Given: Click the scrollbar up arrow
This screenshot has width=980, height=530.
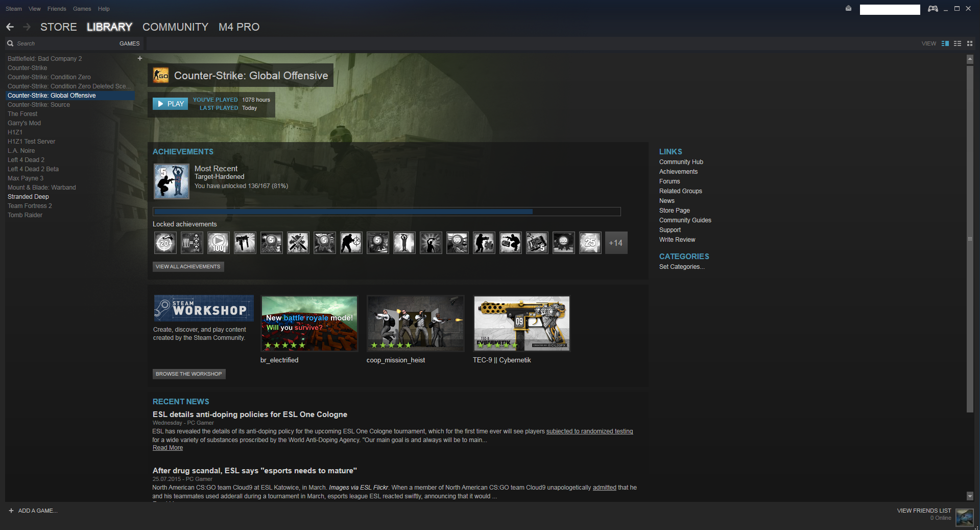Looking at the screenshot, I should (970, 59).
